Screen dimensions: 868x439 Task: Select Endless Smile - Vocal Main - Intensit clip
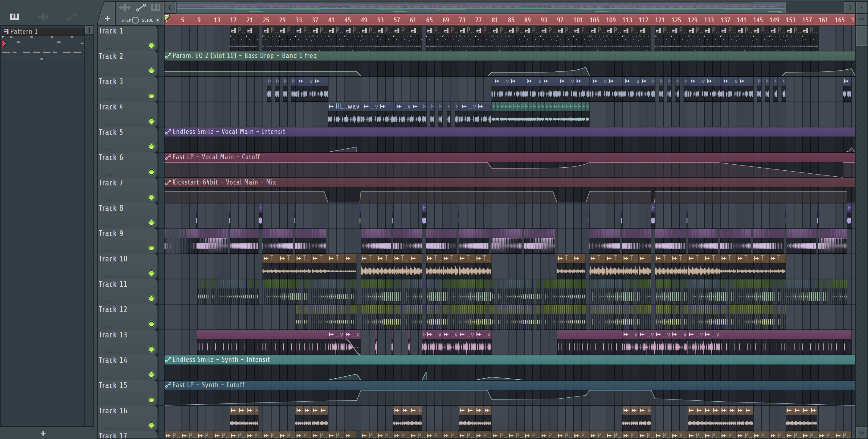(510, 140)
